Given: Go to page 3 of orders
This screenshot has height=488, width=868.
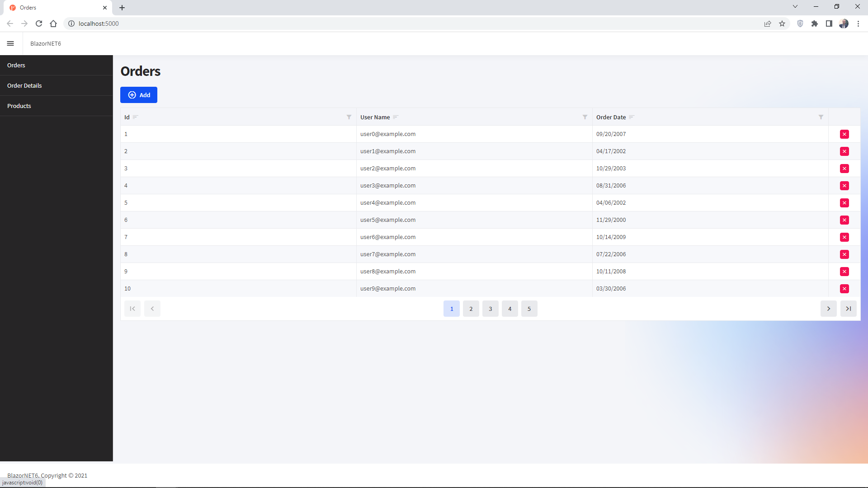Looking at the screenshot, I should click(x=490, y=309).
